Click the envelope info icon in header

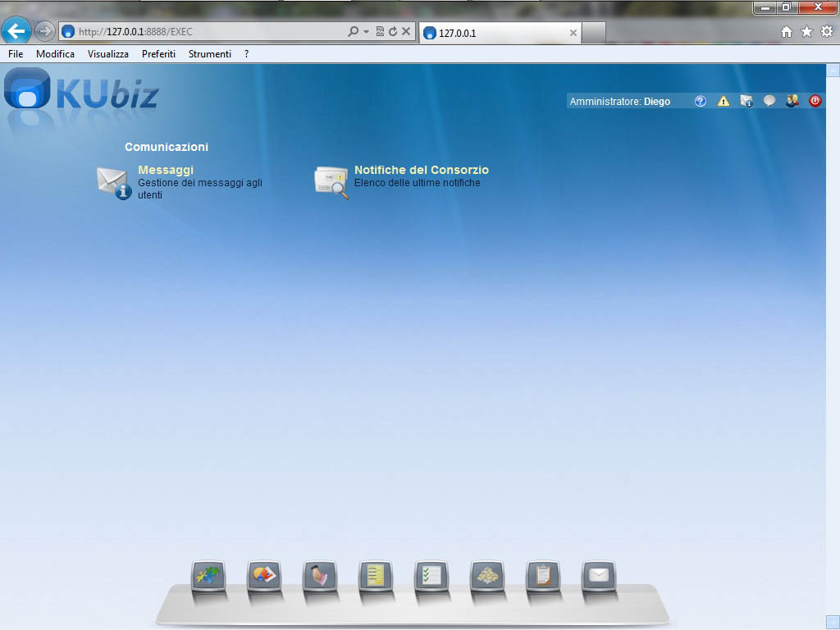[746, 102]
